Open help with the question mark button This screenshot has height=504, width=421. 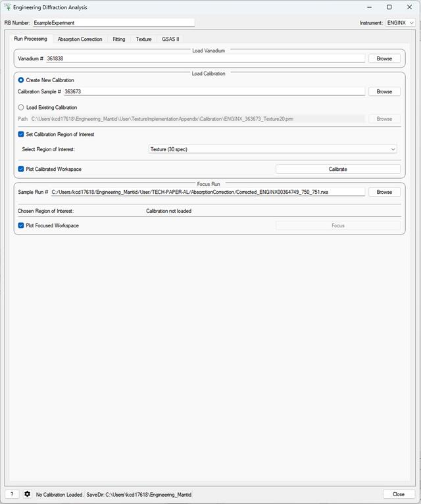tap(12, 494)
